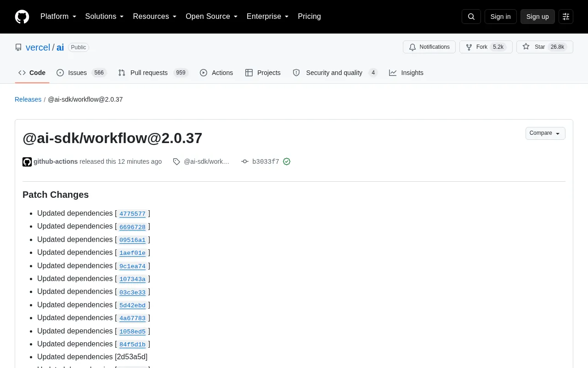Open the Issues tab
The width and height of the screenshot is (588, 368).
coord(81,73)
